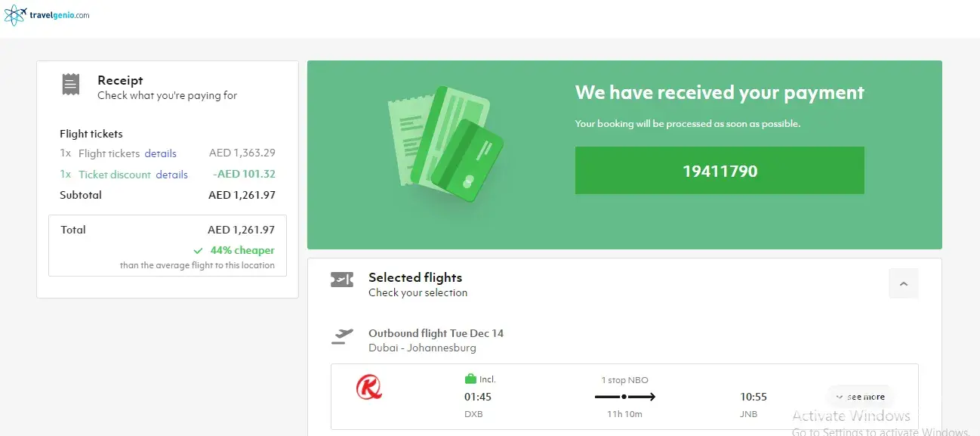The height and width of the screenshot is (436, 980).
Task: Click the booking number 19411790 box
Action: (x=720, y=171)
